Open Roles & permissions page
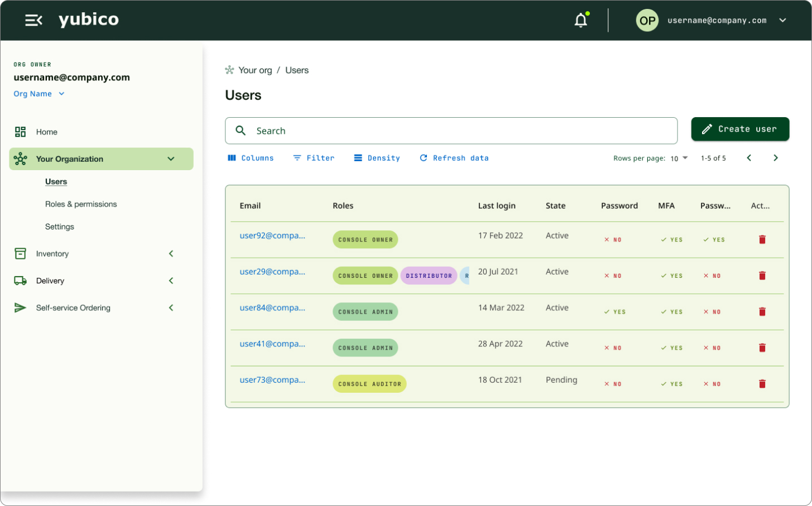 (x=81, y=204)
